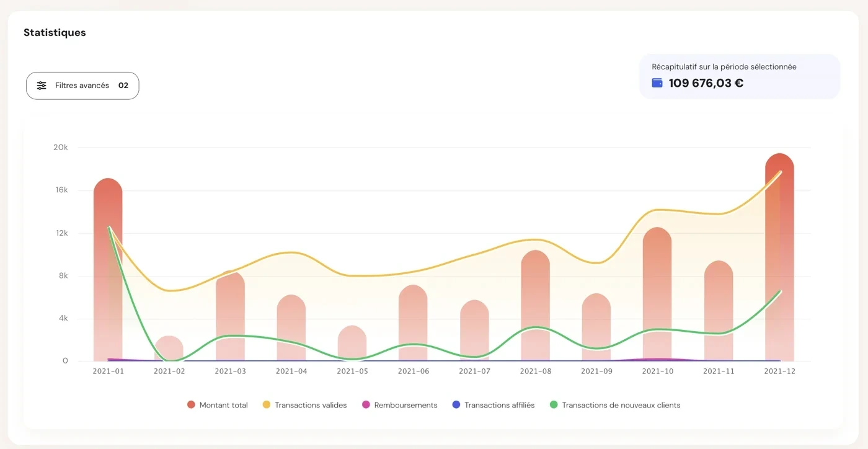Click the 2021-09 axis label
868x449 pixels.
click(596, 371)
